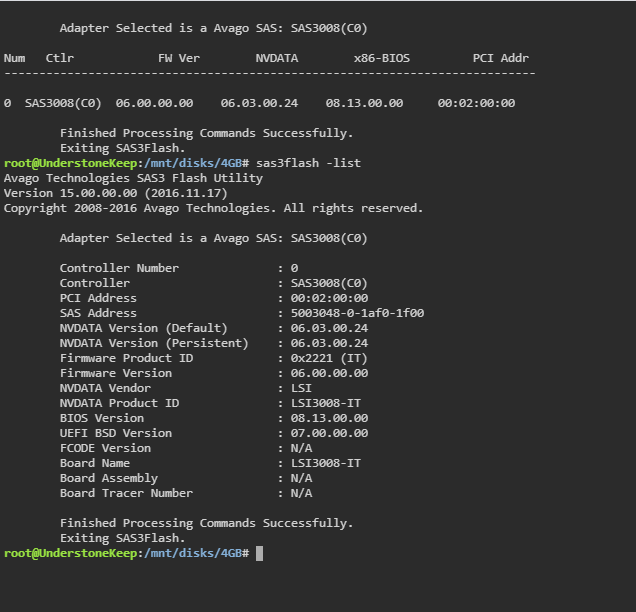
Task: Click the Copyright 2008-2016 Avago Technologies line
Action: tap(213, 208)
